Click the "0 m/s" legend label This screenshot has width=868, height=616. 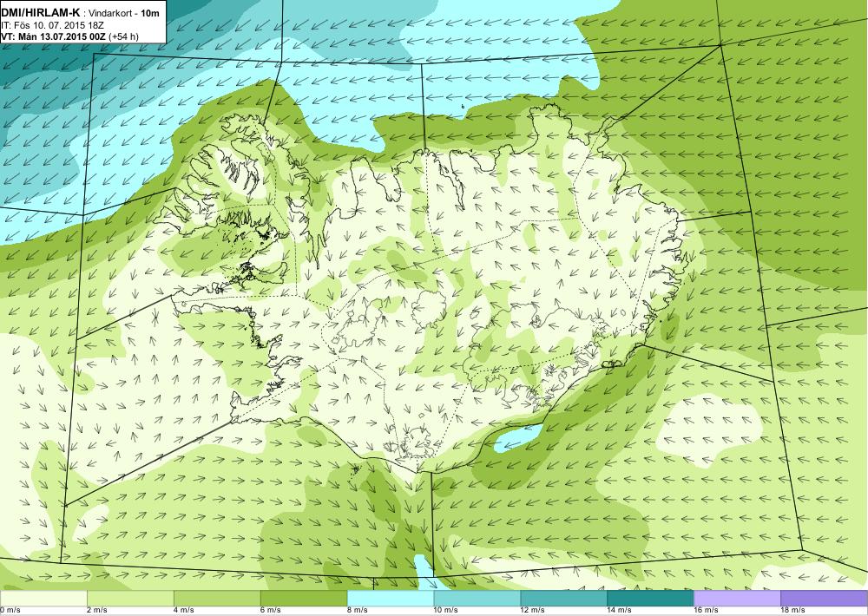pyautogui.click(x=10, y=611)
